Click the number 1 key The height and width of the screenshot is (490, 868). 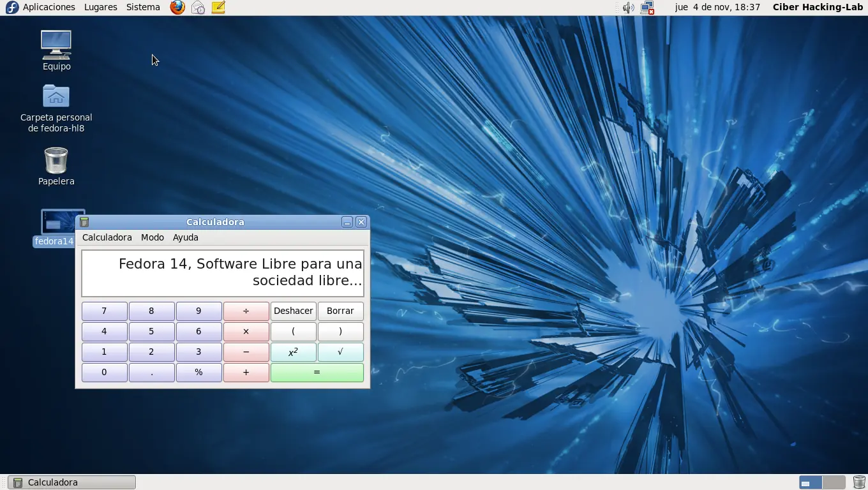click(105, 352)
